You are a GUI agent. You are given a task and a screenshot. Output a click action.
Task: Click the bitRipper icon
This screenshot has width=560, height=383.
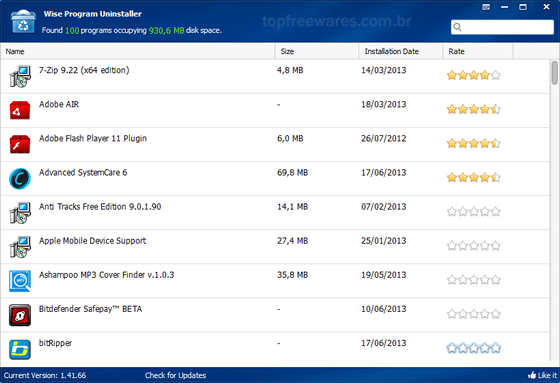(x=20, y=349)
